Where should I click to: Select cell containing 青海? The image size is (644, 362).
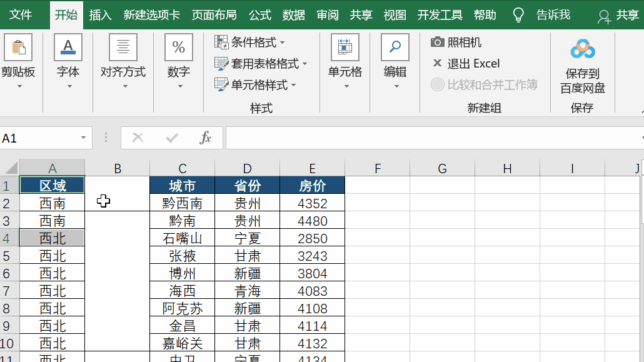pos(247,291)
